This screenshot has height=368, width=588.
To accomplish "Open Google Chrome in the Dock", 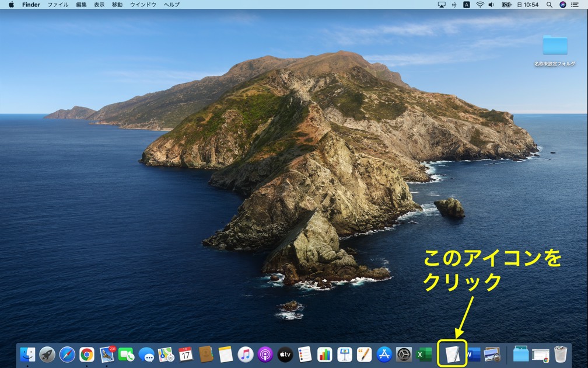I will click(x=87, y=354).
